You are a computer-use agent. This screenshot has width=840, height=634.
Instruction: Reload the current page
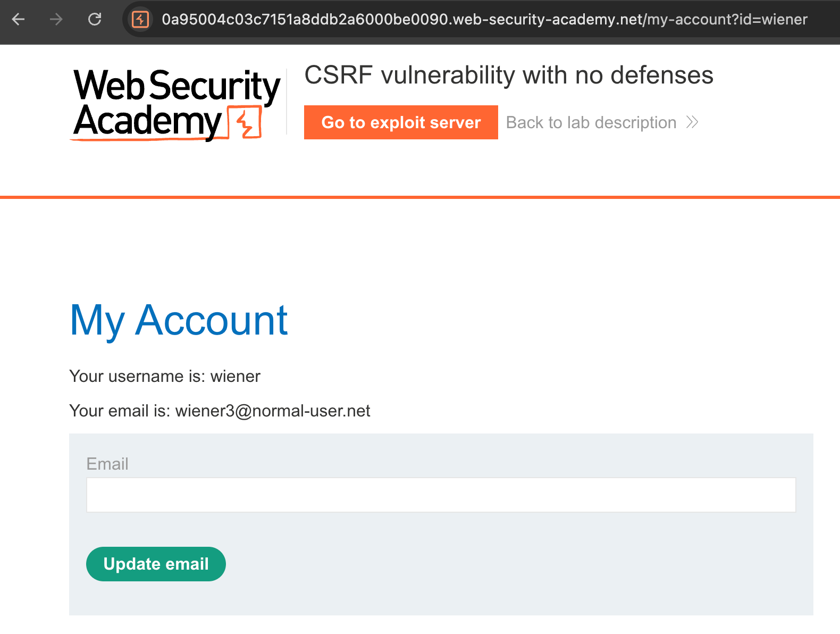coord(95,20)
